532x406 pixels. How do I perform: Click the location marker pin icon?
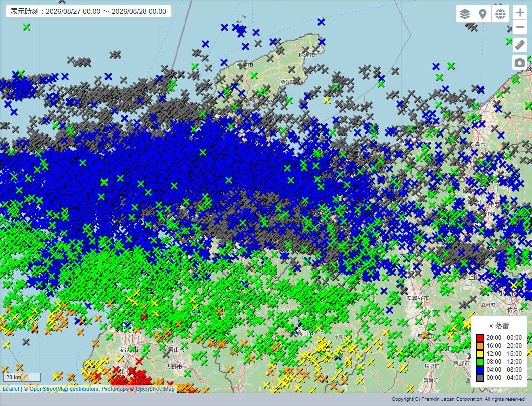482,14
